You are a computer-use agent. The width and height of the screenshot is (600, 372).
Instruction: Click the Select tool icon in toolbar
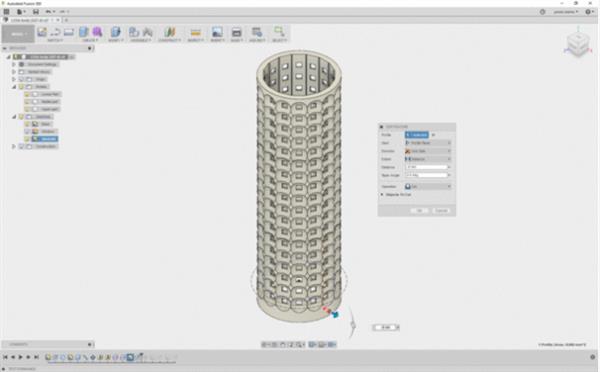(279, 32)
